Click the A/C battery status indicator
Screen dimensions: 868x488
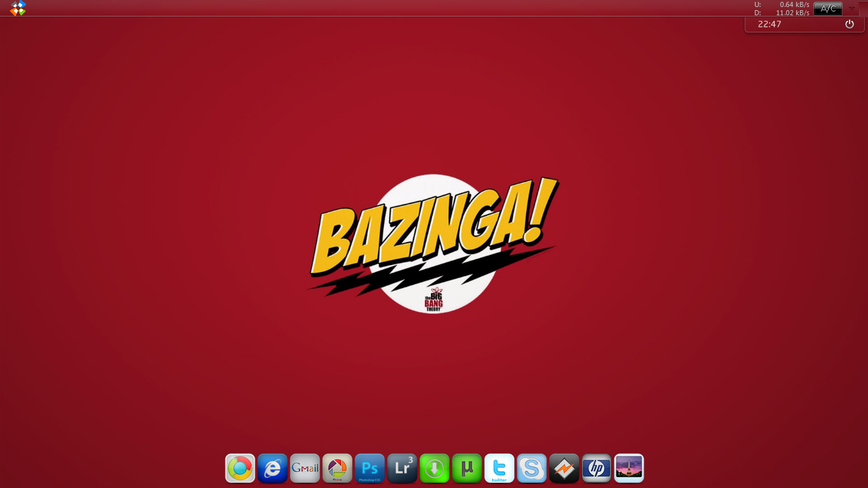[x=828, y=8]
